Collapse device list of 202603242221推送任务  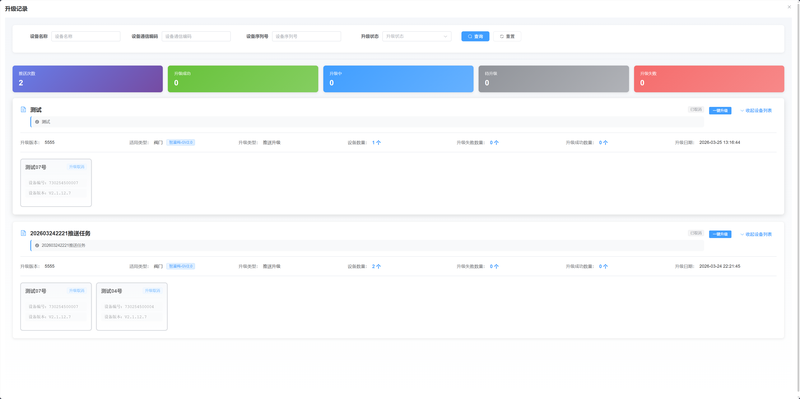click(756, 234)
